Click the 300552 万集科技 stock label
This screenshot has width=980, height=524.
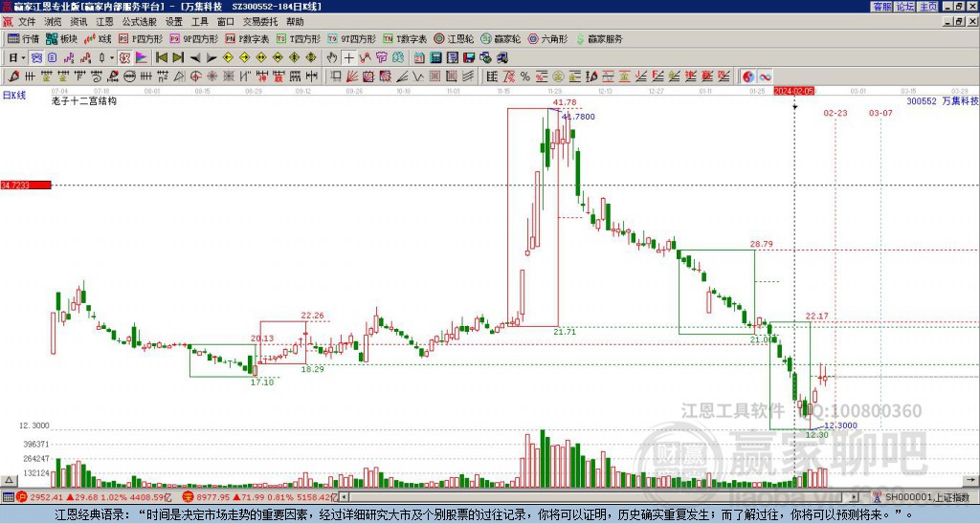pos(942,100)
